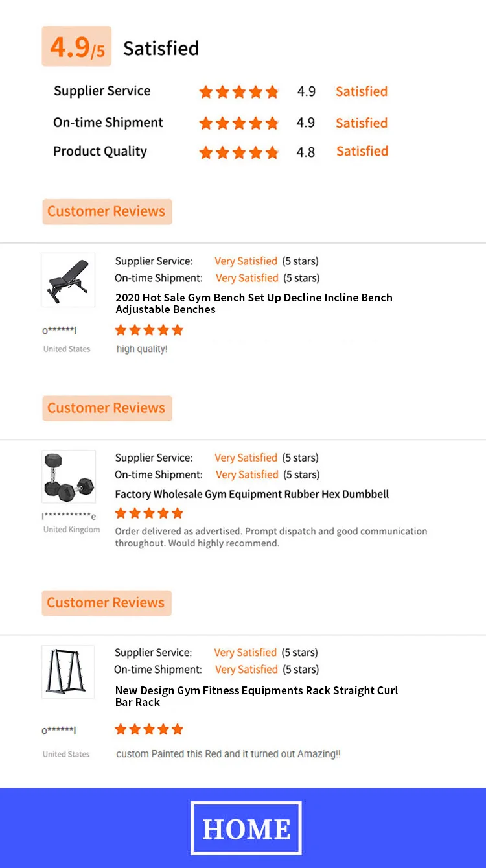This screenshot has height=868, width=486.
Task: Select the first Customer Reviews heading
Action: 107,211
